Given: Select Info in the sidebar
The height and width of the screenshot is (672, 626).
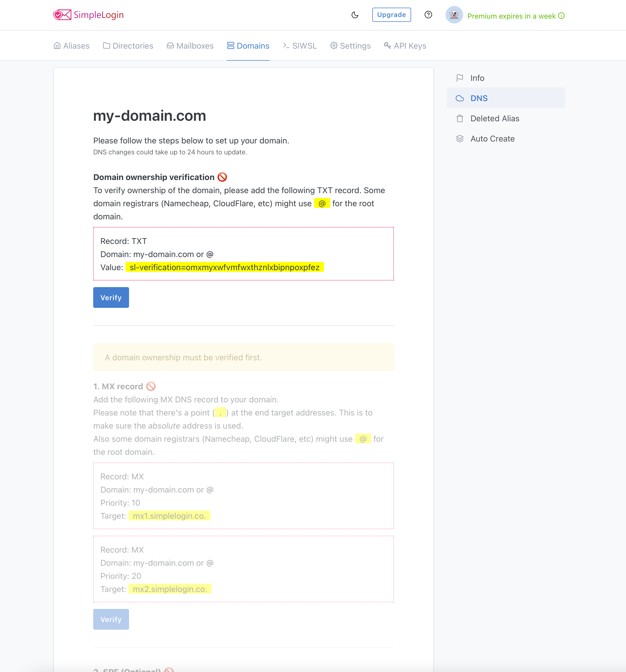Looking at the screenshot, I should pyautogui.click(x=506, y=78).
